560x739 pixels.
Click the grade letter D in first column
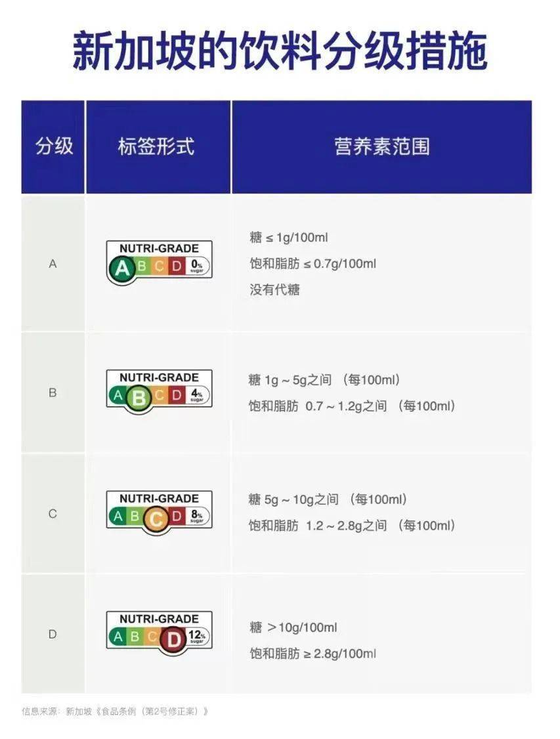tap(53, 635)
